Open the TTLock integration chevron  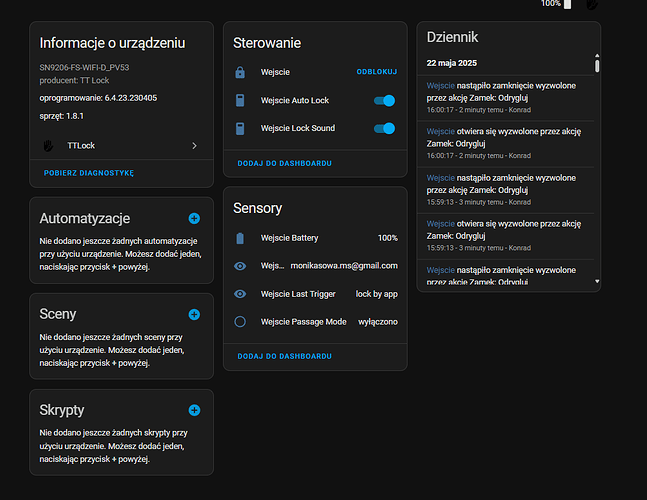pos(194,146)
